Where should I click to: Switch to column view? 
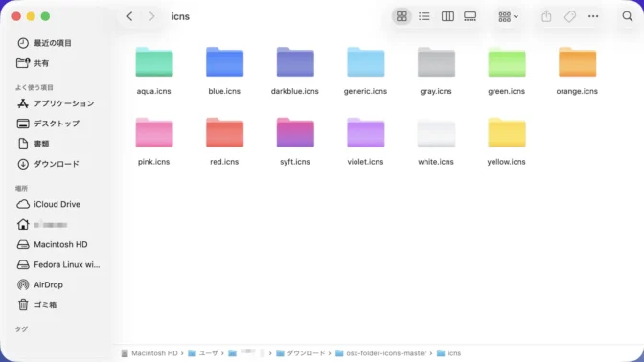pos(448,16)
